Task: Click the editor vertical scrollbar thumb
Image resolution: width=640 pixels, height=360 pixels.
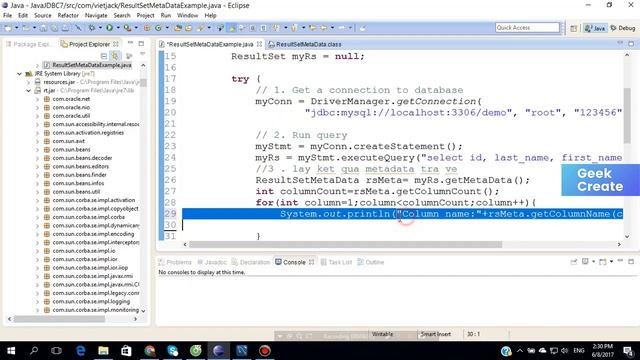Action: 627,115
